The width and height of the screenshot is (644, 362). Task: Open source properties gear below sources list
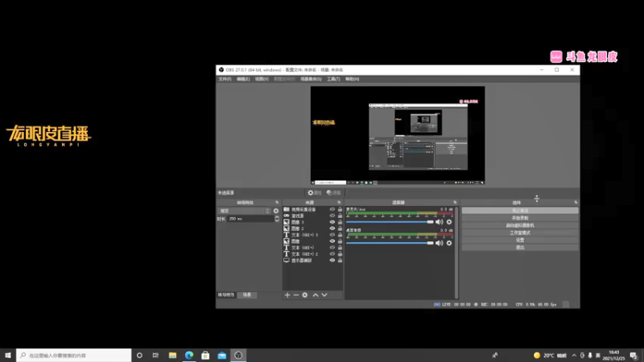(x=305, y=295)
